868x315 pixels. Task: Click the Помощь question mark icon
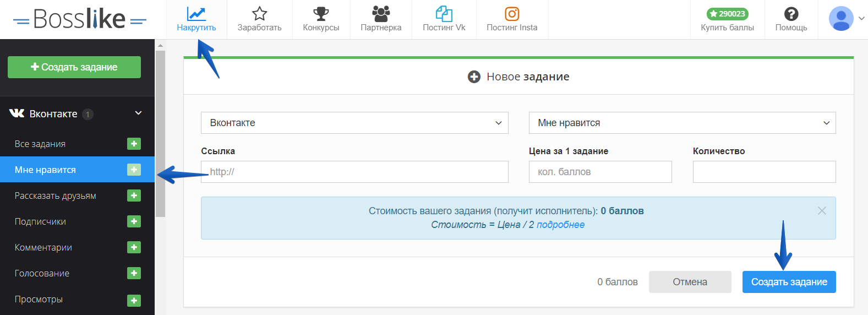[791, 14]
